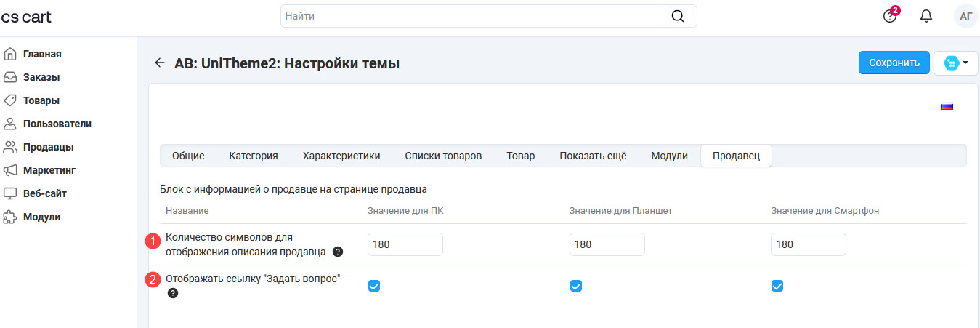Click the Сохранить button
The width and height of the screenshot is (980, 328).
coord(894,63)
